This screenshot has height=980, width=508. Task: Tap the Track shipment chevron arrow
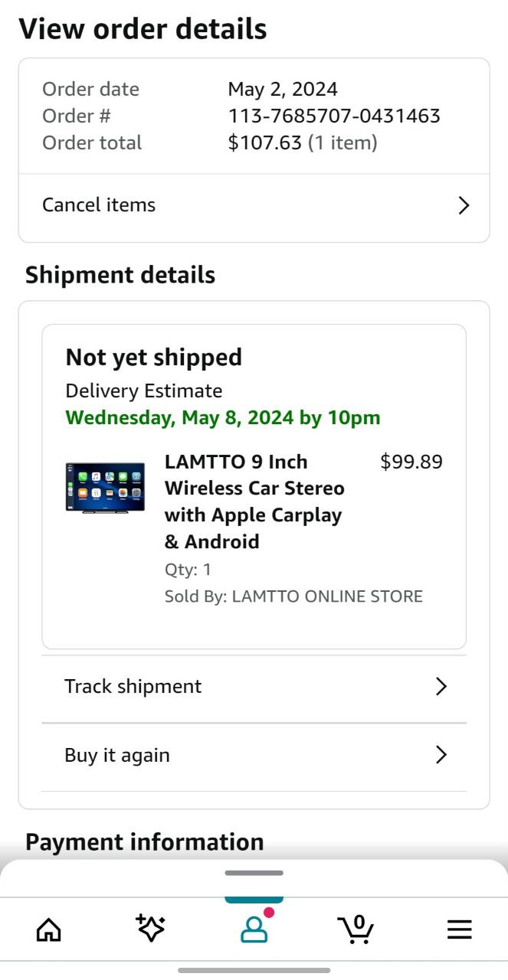coord(441,687)
